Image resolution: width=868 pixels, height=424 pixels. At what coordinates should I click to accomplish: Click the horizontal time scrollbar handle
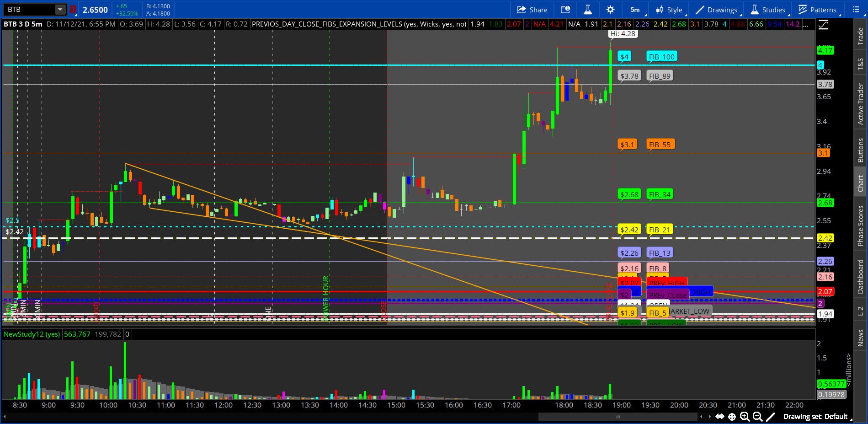tap(618, 416)
